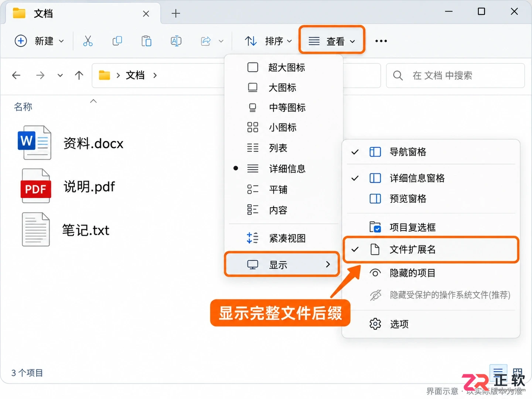
Task: Choose 列表 list view
Action: click(283, 148)
